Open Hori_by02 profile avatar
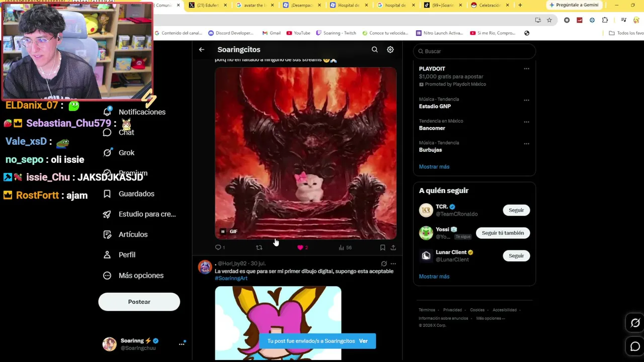Image resolution: width=644 pixels, height=362 pixels. pos(205,267)
